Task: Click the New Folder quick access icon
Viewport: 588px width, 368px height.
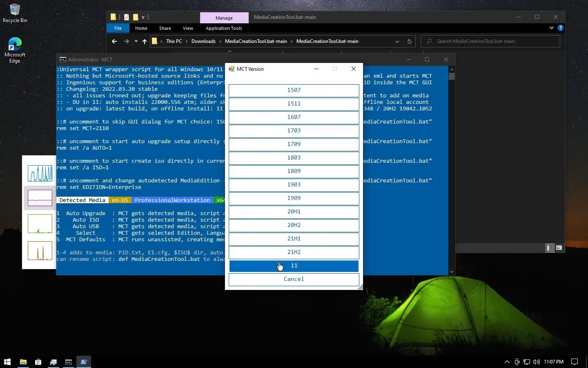Action: click(136, 17)
